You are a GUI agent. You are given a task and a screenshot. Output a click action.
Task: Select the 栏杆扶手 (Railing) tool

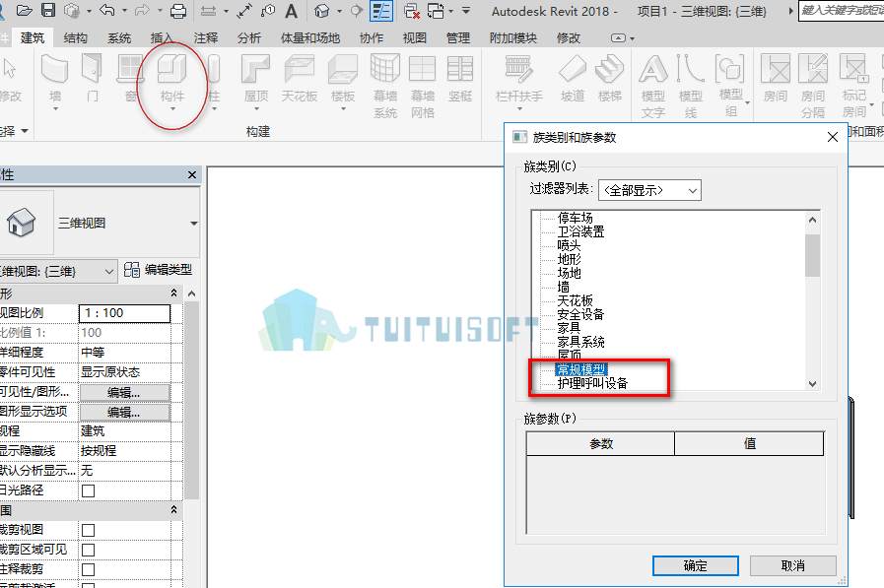[518, 78]
